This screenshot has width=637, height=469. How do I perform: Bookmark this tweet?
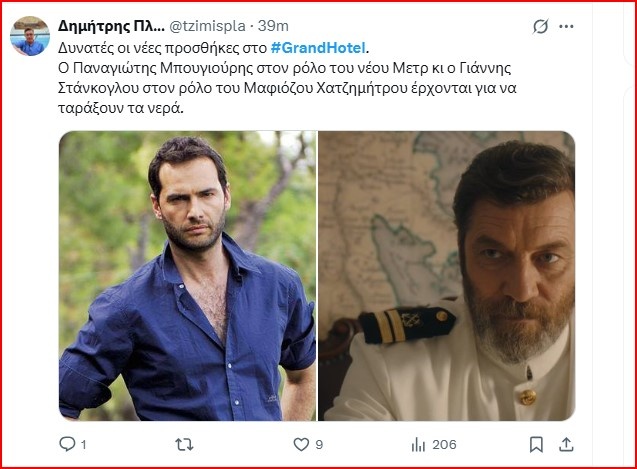point(537,443)
